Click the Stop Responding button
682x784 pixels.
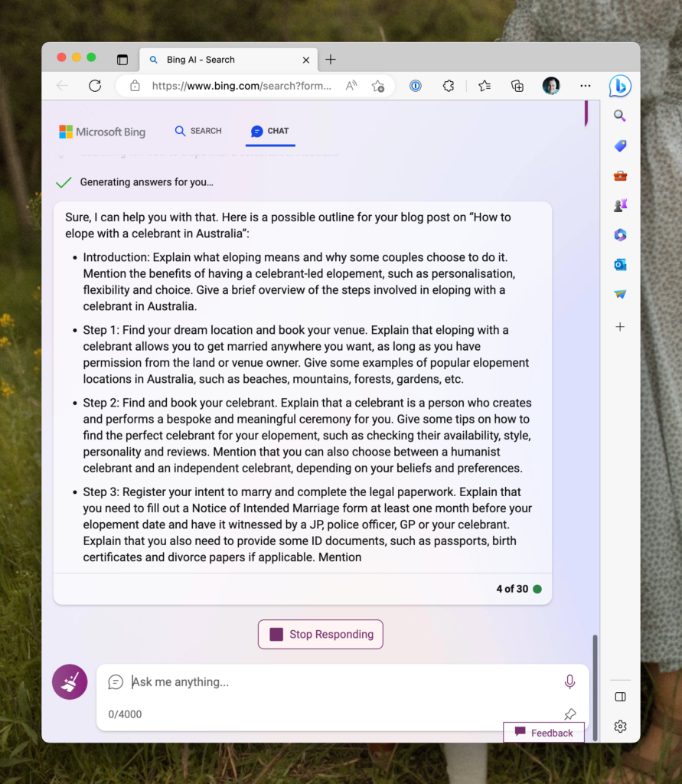pos(321,634)
